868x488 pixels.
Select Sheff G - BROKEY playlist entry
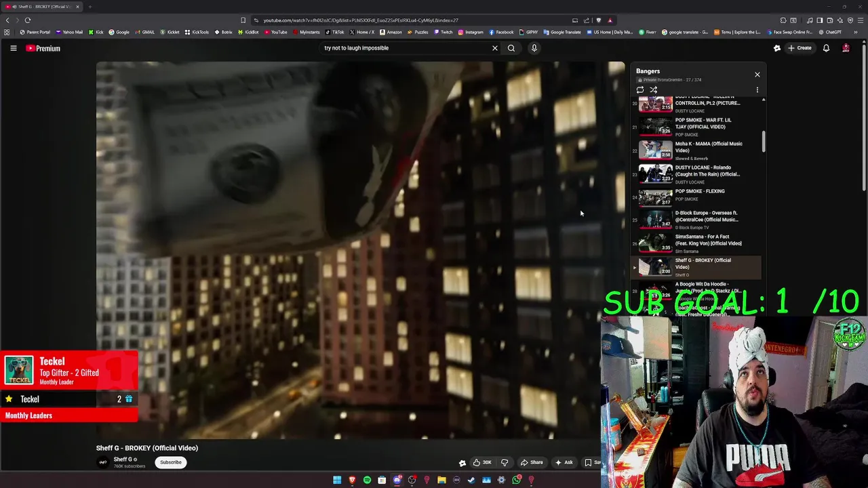[697, 267]
